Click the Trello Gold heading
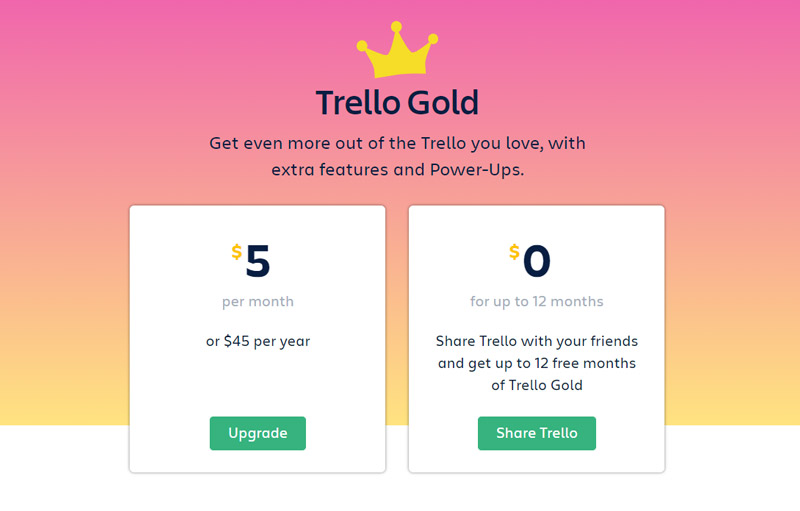Image resolution: width=800 pixels, height=511 pixels. [x=397, y=102]
